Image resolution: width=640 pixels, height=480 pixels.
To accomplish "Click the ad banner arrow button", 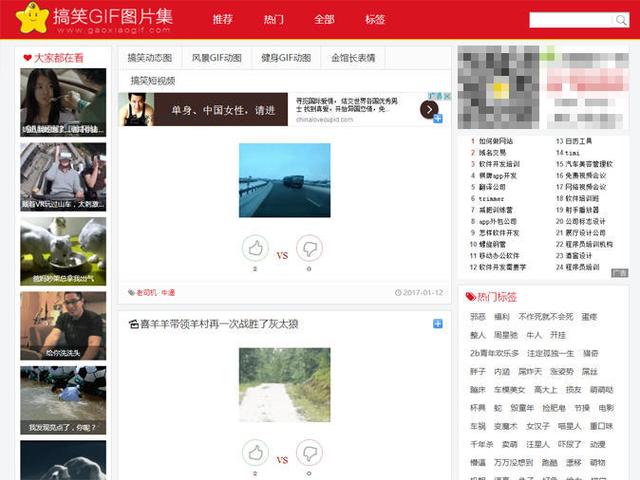I will click(x=429, y=109).
